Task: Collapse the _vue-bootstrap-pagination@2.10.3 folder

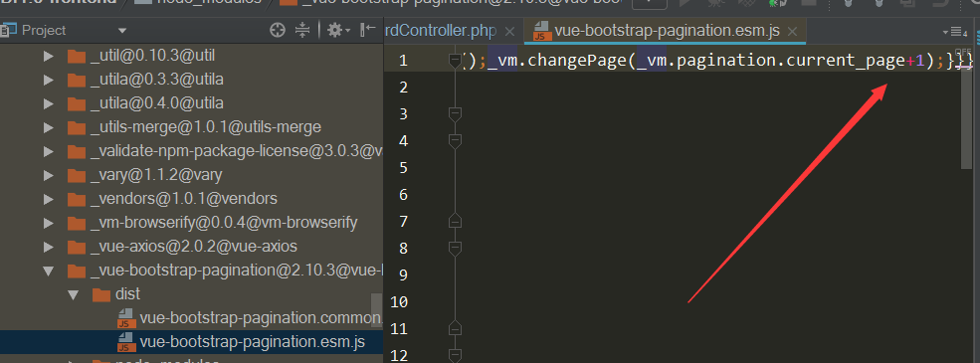Action: pos(48,271)
